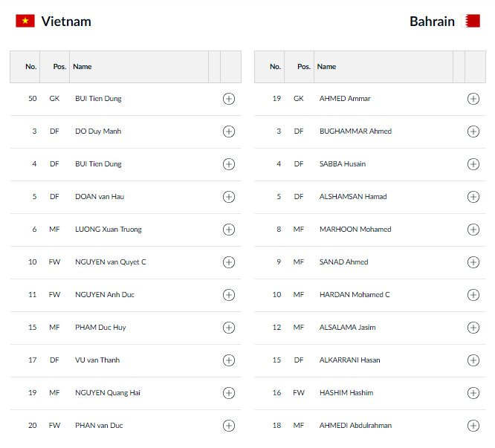The width and height of the screenshot is (495, 448).
Task: Click the Bahrain team name heading
Action: coord(432,22)
